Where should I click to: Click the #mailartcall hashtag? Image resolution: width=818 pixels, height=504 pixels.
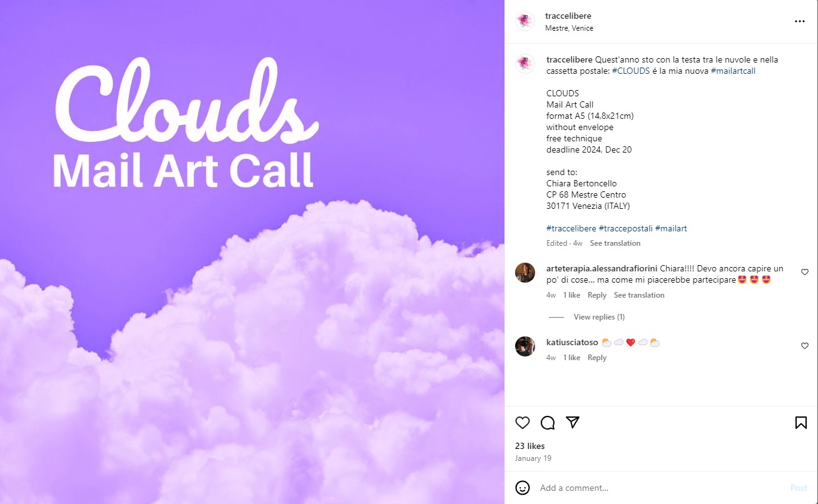pos(734,71)
